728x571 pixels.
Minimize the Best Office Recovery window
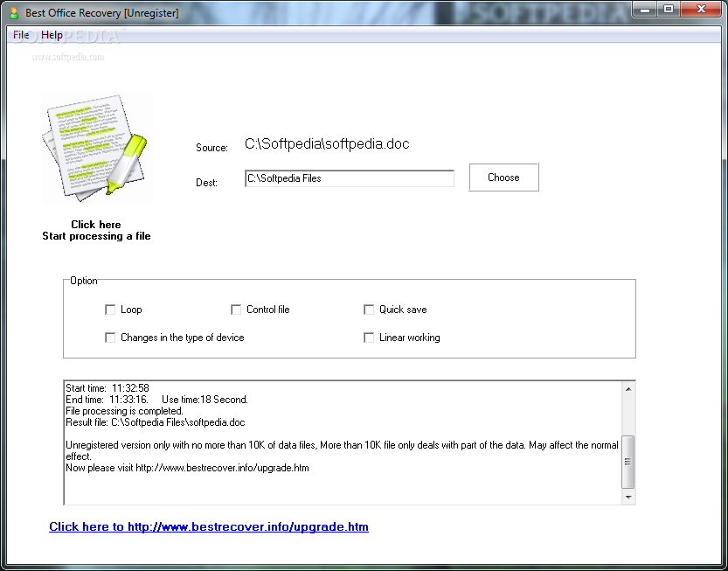[644, 9]
